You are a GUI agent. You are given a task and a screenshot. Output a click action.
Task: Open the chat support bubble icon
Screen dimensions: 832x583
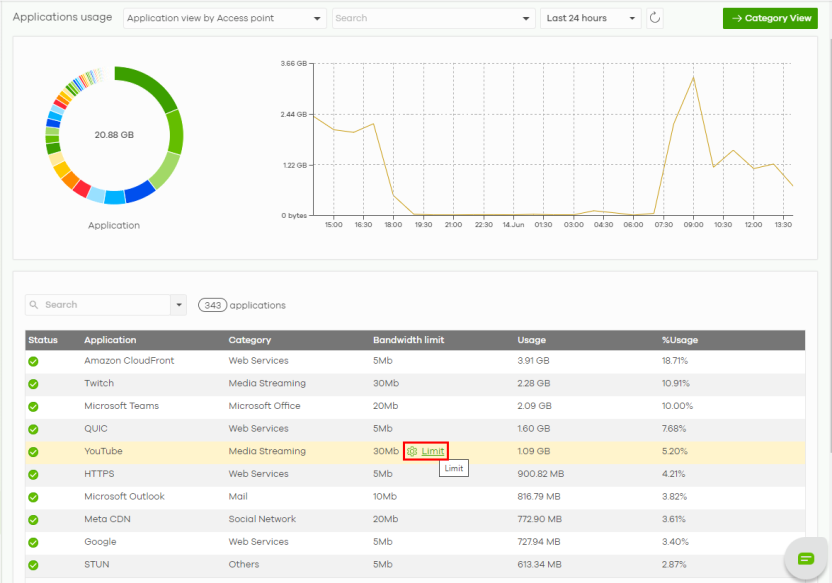(x=806, y=558)
